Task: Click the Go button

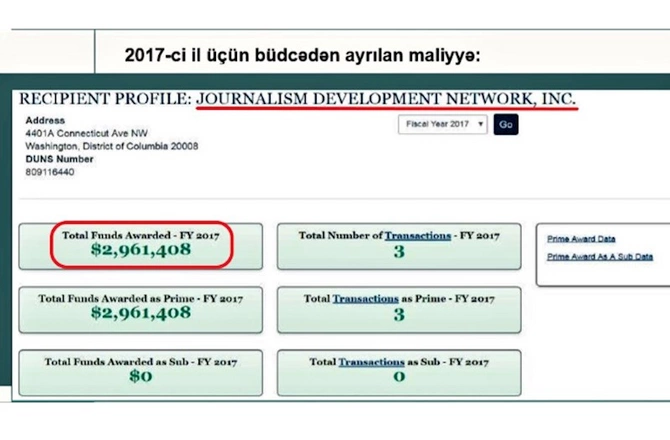Action: pos(506,124)
